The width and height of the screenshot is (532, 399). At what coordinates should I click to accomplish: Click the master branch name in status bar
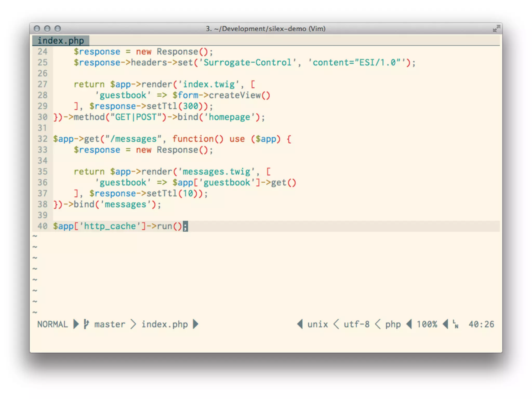click(x=110, y=324)
